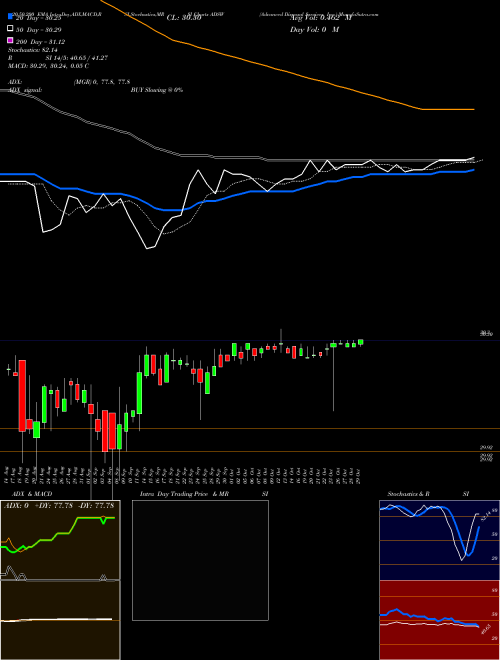Screen dimensions: 500x660
Task: Select the '200 Day = 31.12' legend label
Action: 40,42
